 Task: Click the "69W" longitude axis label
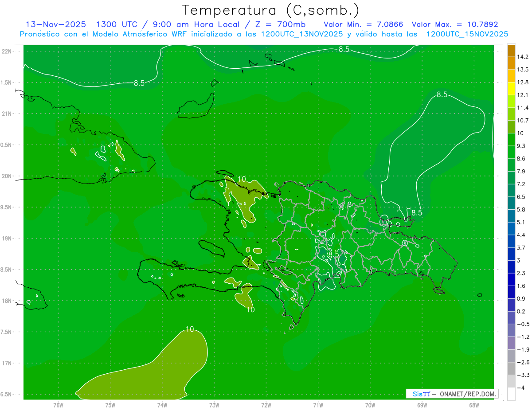tap(422, 405)
